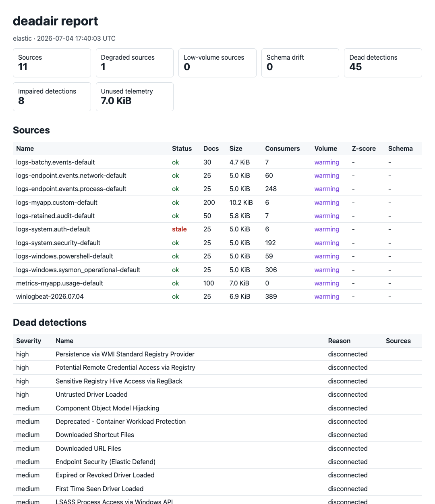Click Sources column header in Dead detections
This screenshot has width=435, height=504.
tap(398, 341)
